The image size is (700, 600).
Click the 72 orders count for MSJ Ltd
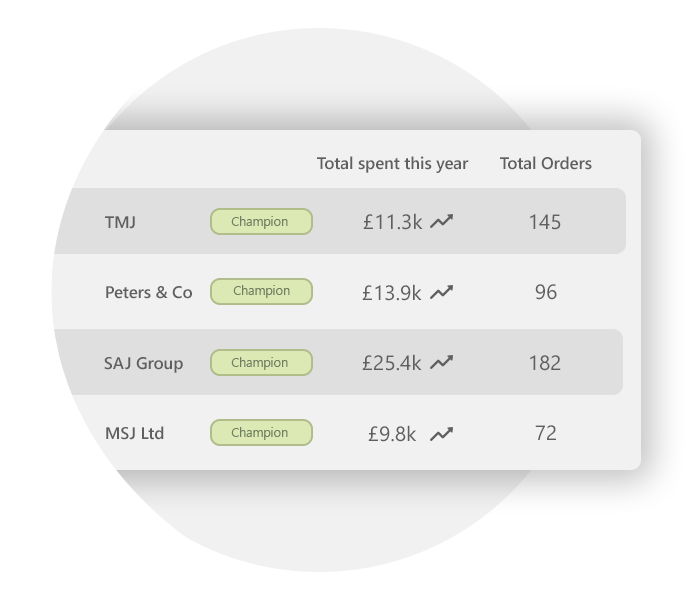[x=546, y=433]
